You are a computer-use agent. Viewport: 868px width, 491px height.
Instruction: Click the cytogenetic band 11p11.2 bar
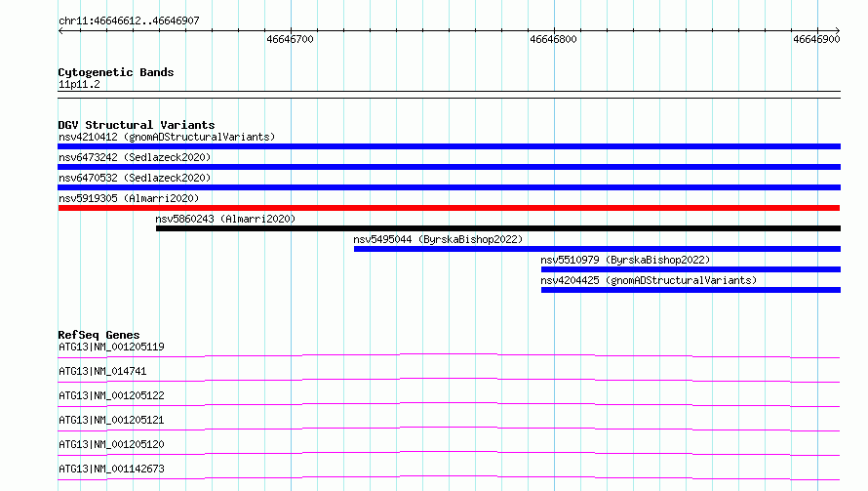pyautogui.click(x=449, y=95)
